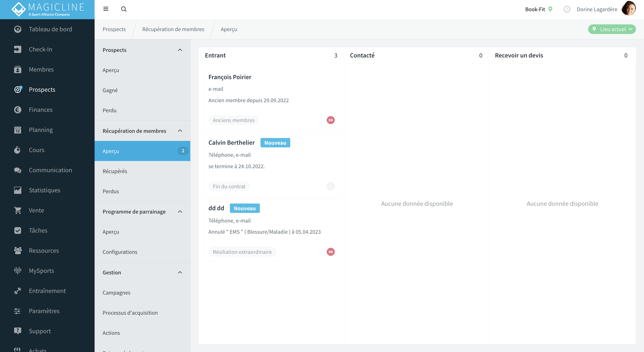Open Finances euro icon in sidebar
644x352 pixels.
(x=17, y=110)
